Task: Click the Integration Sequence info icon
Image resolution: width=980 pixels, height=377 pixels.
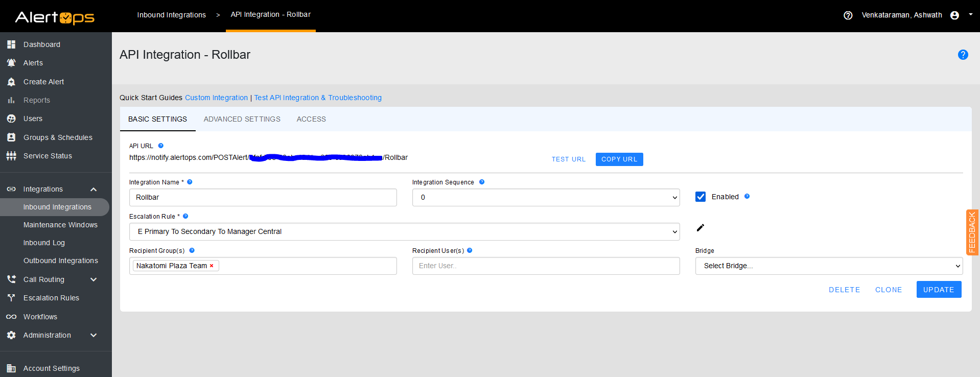Action: (482, 182)
